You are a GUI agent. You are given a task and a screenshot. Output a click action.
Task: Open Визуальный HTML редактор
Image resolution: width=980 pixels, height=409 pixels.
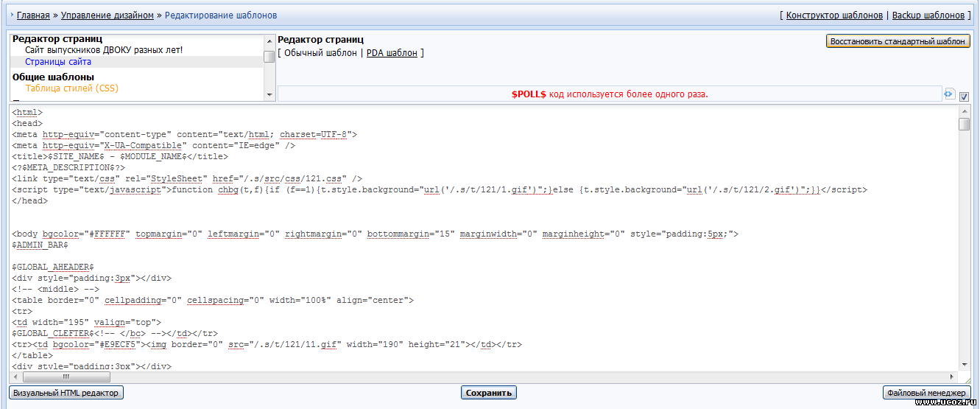pyautogui.click(x=66, y=393)
